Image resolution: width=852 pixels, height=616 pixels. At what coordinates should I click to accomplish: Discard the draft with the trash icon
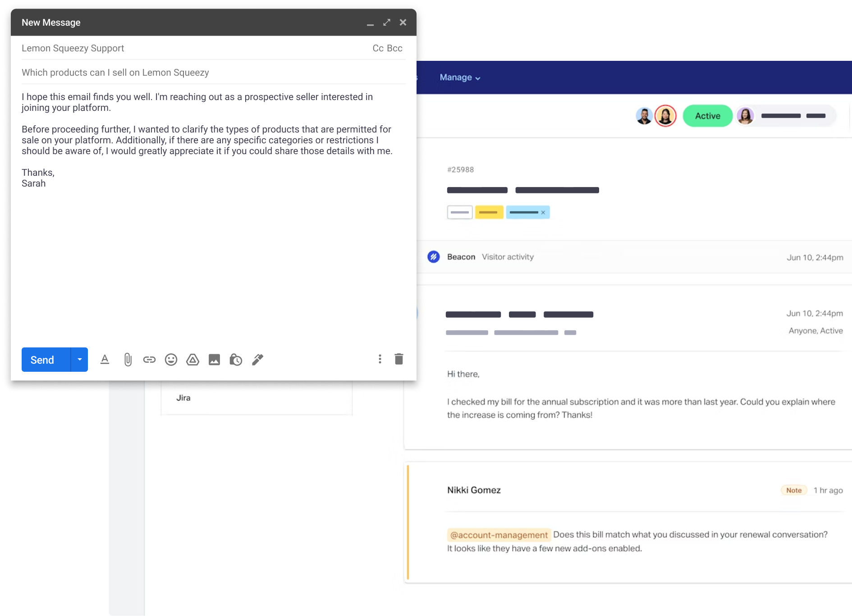pos(399,359)
